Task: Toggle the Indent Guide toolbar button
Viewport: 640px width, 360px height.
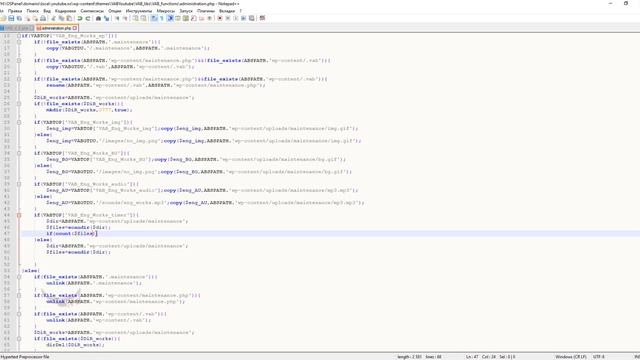Action: (170, 18)
